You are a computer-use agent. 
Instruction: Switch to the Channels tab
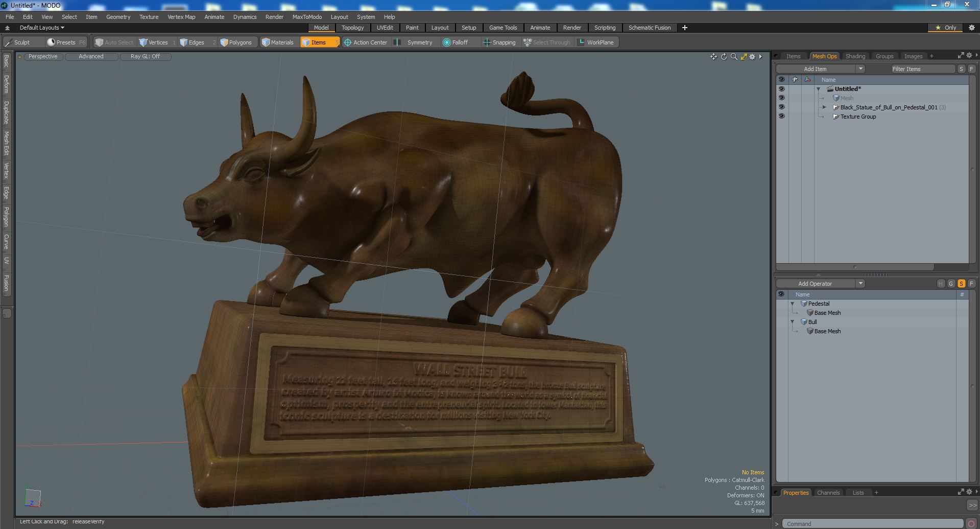point(828,493)
